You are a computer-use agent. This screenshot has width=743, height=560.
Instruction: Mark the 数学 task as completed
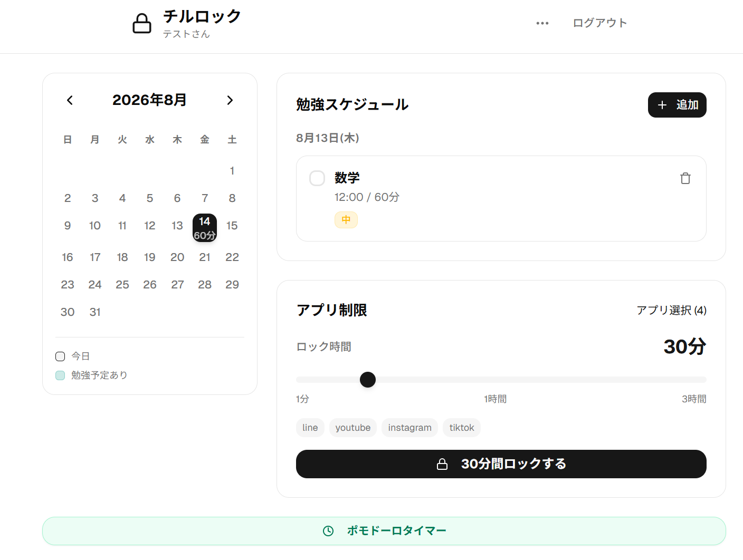click(317, 178)
